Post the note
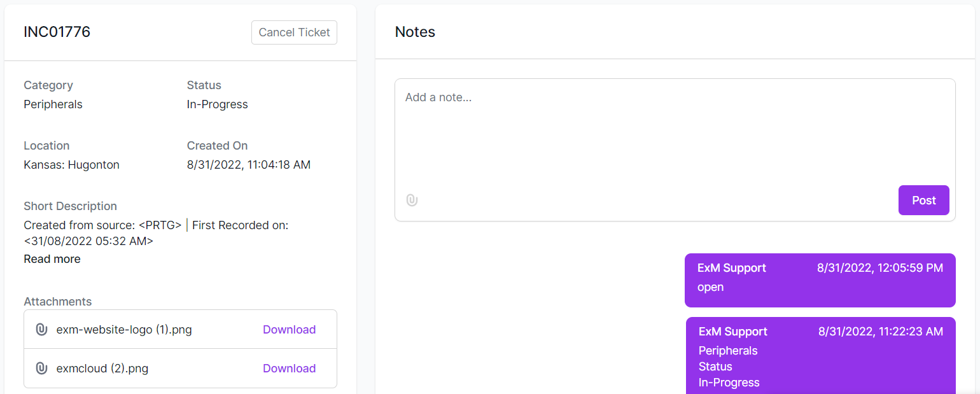This screenshot has height=394, width=980. [923, 201]
